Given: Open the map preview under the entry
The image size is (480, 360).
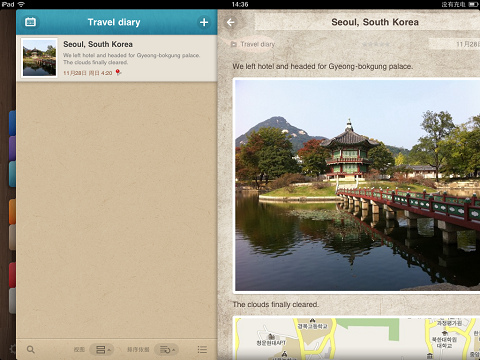Looking at the screenshot, I should coord(357,338).
